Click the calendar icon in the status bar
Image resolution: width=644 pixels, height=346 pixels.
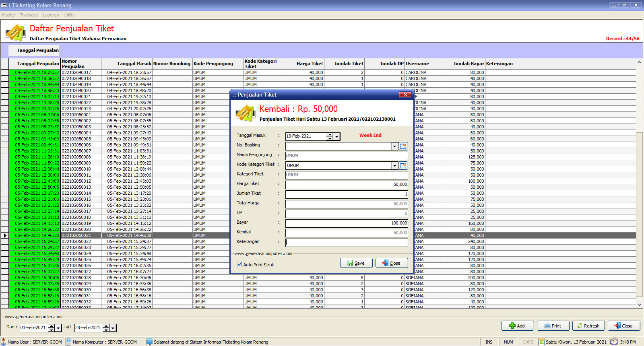tap(541, 342)
